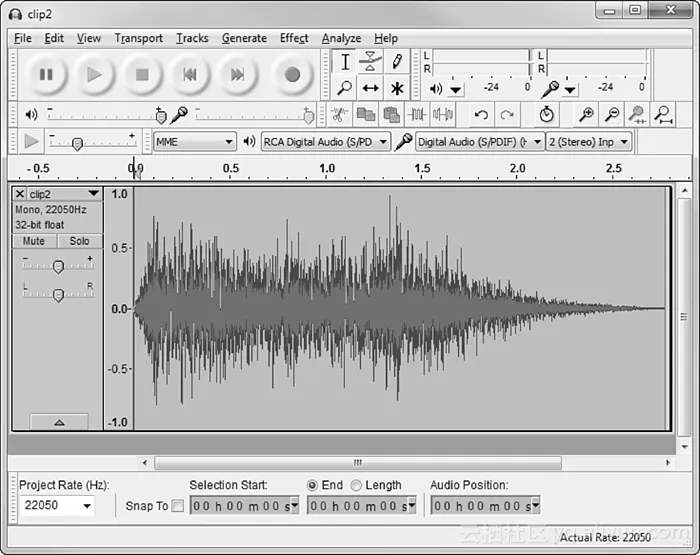Image resolution: width=700 pixels, height=555 pixels.
Task: Mute the clip2 track
Action: (34, 241)
